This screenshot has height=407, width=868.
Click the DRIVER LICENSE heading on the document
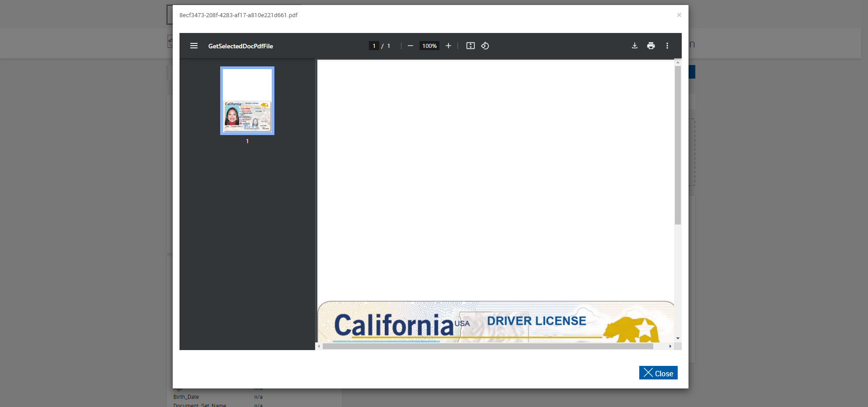[537, 321]
